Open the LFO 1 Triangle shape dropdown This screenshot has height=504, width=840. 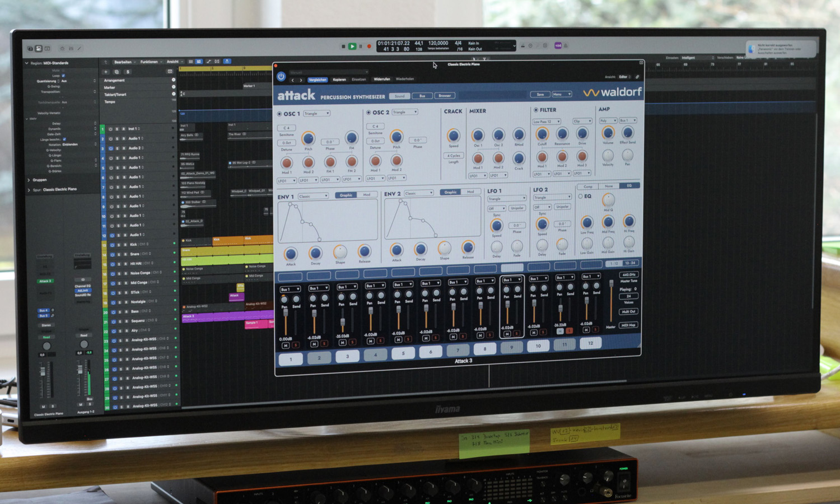pos(506,199)
